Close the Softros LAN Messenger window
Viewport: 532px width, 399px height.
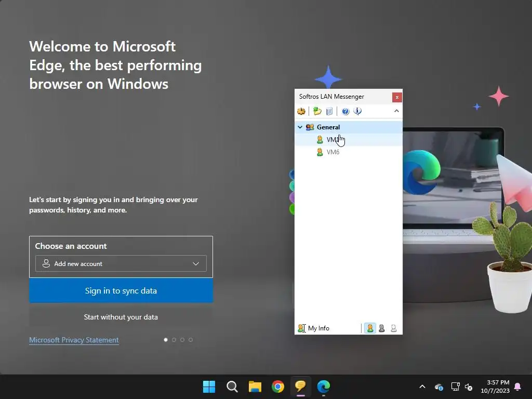pyautogui.click(x=397, y=97)
